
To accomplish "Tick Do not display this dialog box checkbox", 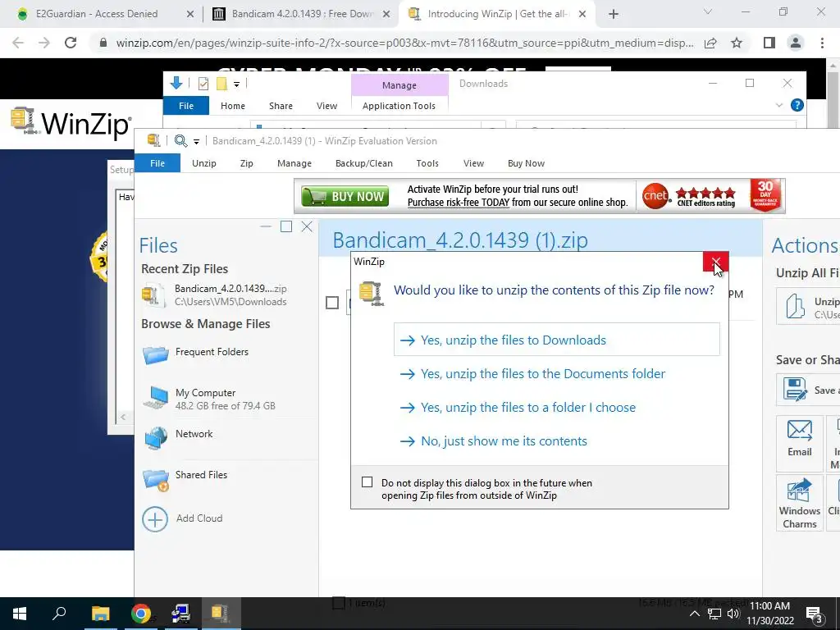I will pos(367,482).
